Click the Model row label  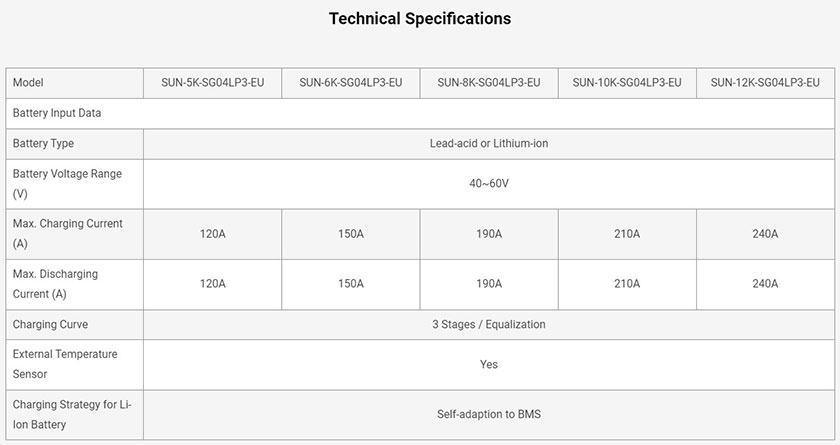(28, 82)
